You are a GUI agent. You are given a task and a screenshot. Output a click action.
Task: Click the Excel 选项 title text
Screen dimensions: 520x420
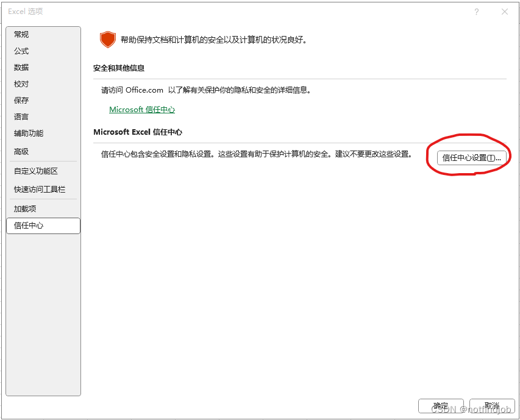point(26,11)
